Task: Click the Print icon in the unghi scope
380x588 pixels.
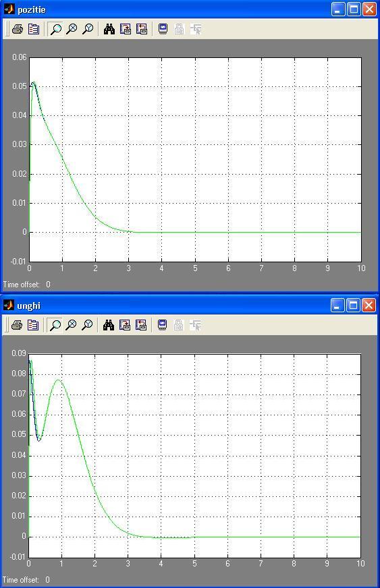Action: click(16, 325)
